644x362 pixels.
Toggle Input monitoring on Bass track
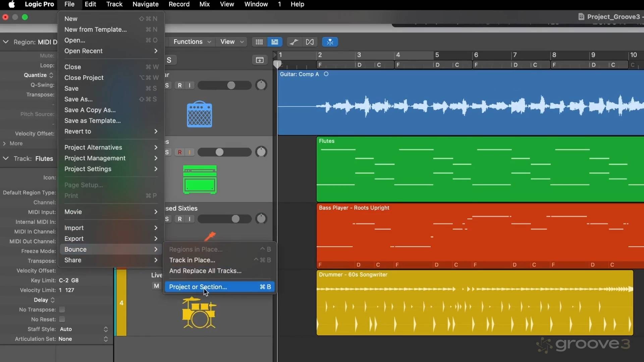coord(190,219)
